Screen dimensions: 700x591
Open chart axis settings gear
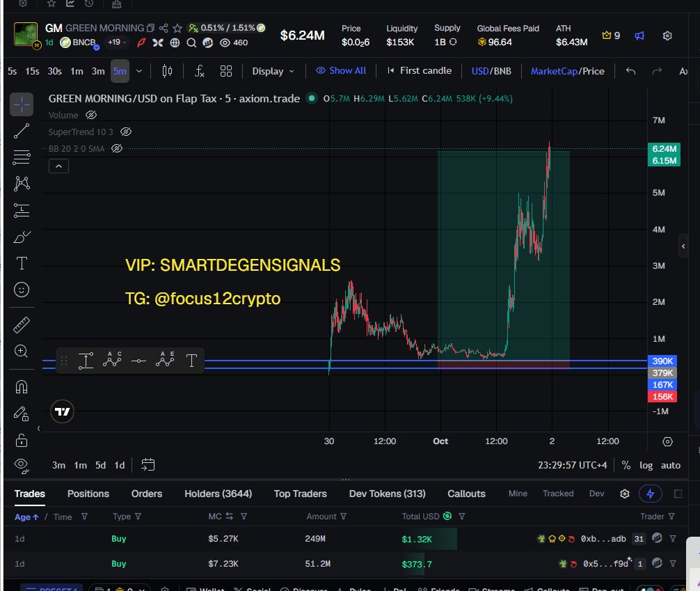667,441
